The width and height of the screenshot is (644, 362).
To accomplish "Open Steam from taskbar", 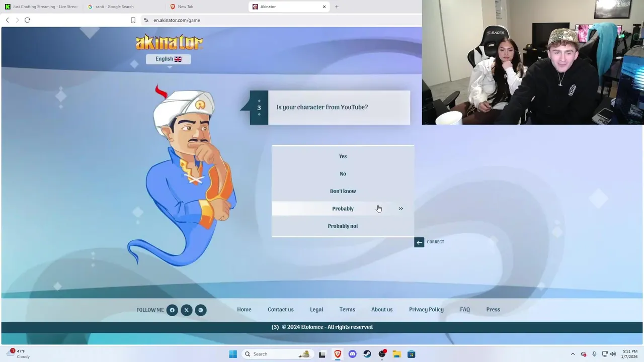I will click(367, 354).
